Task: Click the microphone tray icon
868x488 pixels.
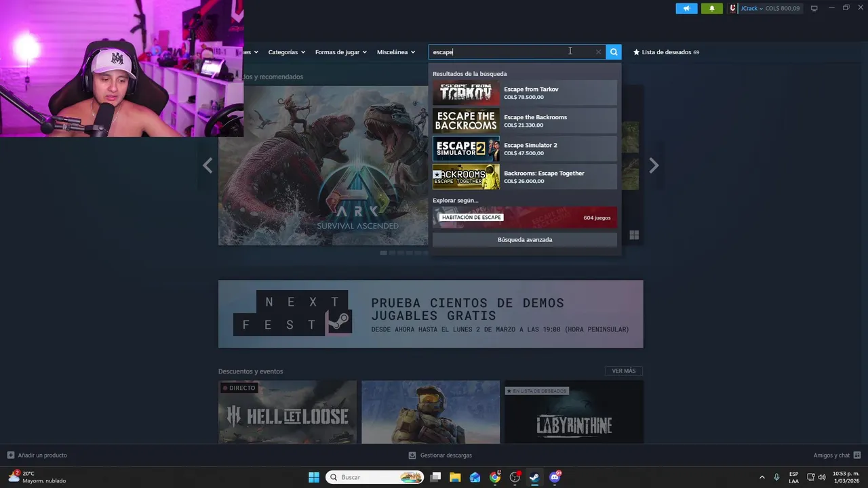Action: pyautogui.click(x=776, y=477)
